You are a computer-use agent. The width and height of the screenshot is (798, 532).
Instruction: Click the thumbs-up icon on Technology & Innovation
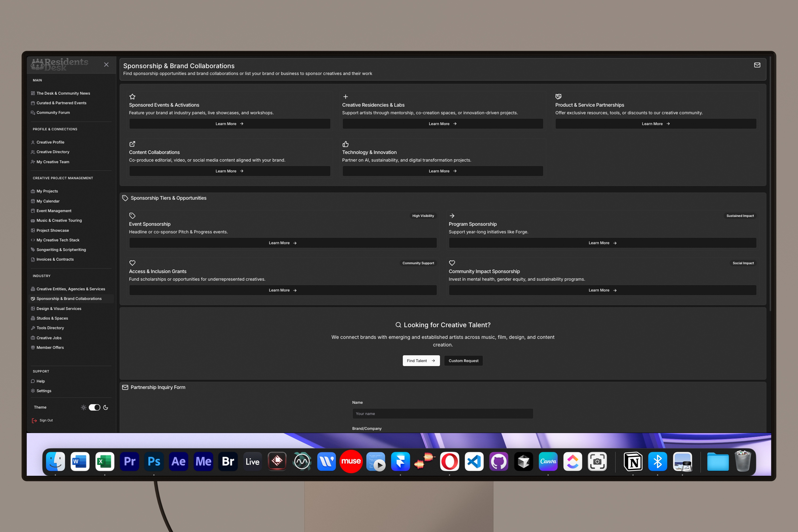point(345,144)
